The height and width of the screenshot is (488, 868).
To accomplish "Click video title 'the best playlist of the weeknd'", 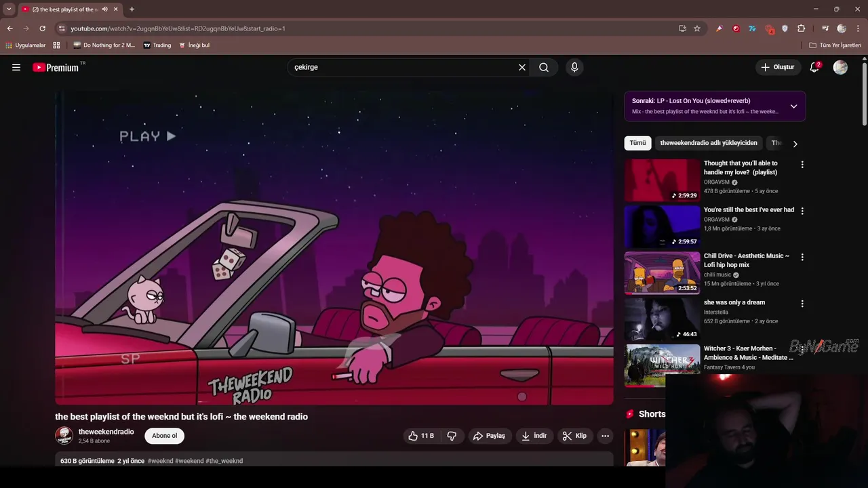I will pyautogui.click(x=181, y=417).
